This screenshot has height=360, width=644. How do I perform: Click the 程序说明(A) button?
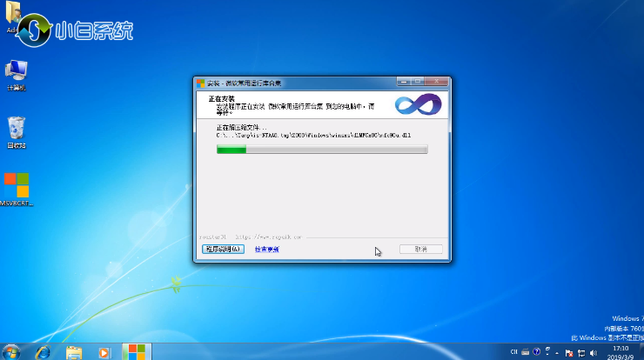(x=221, y=249)
